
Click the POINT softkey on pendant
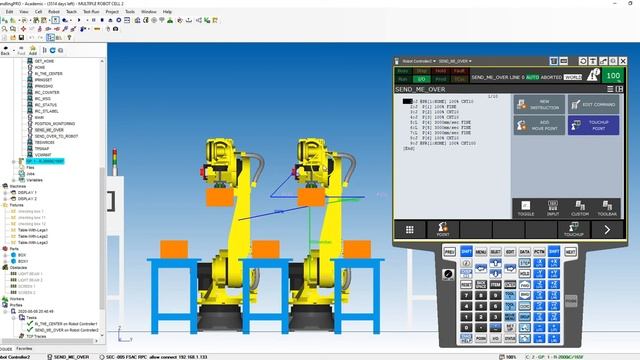click(x=443, y=230)
